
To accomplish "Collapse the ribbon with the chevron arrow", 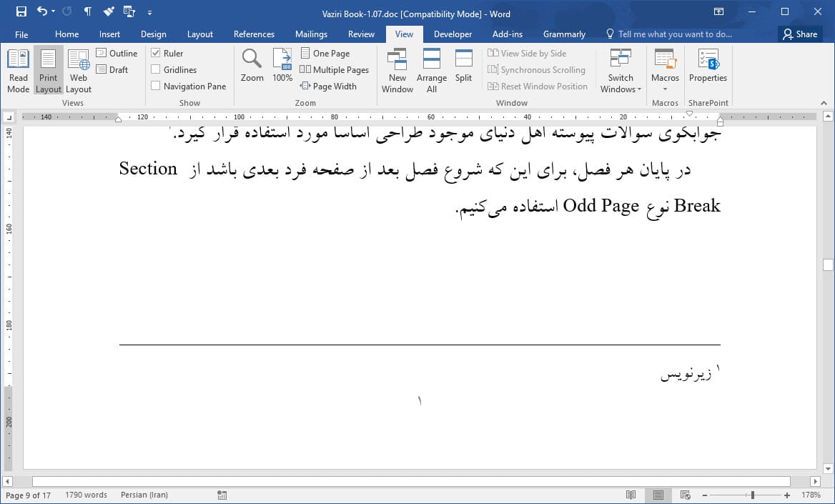I will point(824,102).
